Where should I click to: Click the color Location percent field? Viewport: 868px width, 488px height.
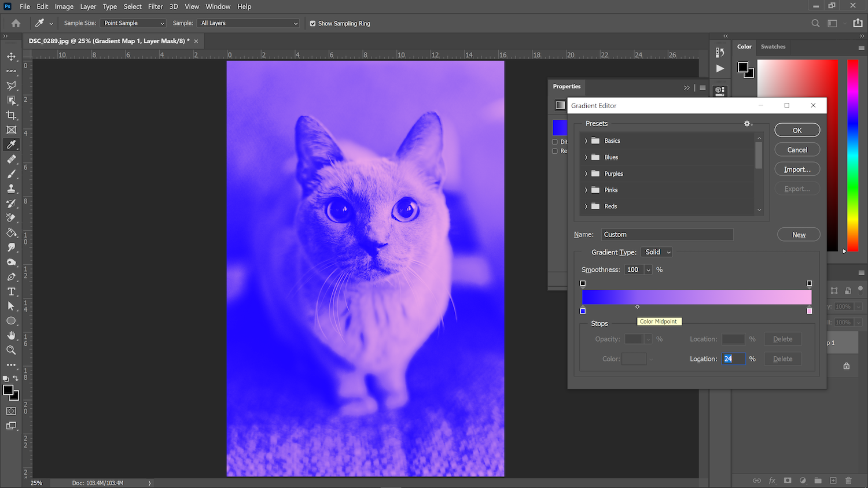(x=733, y=359)
